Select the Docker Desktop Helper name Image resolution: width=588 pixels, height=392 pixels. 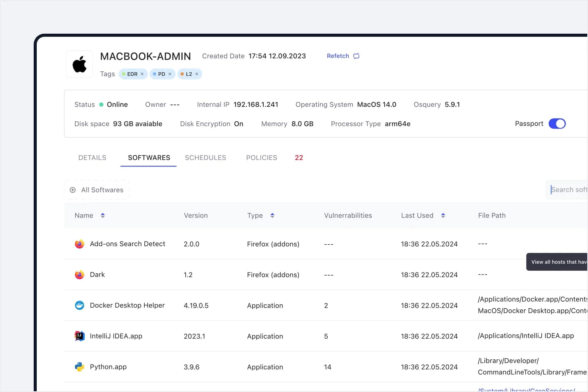click(127, 305)
